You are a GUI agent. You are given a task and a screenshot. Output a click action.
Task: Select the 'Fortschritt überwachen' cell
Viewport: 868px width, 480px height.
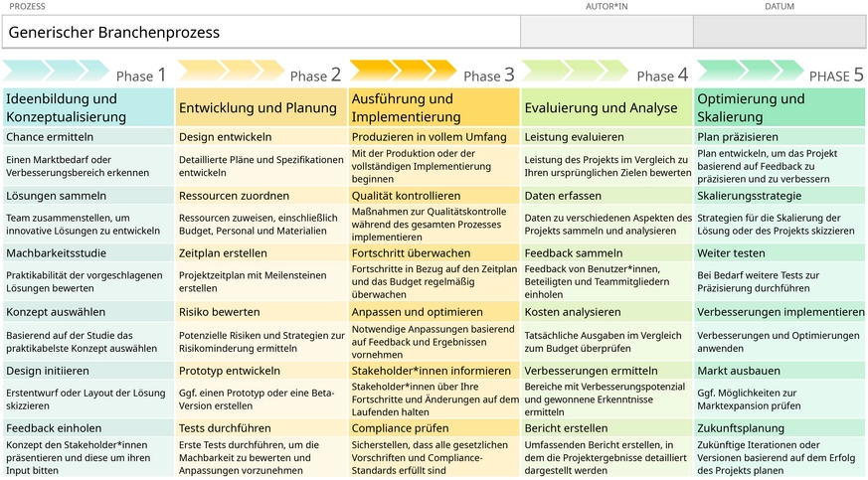(434, 253)
